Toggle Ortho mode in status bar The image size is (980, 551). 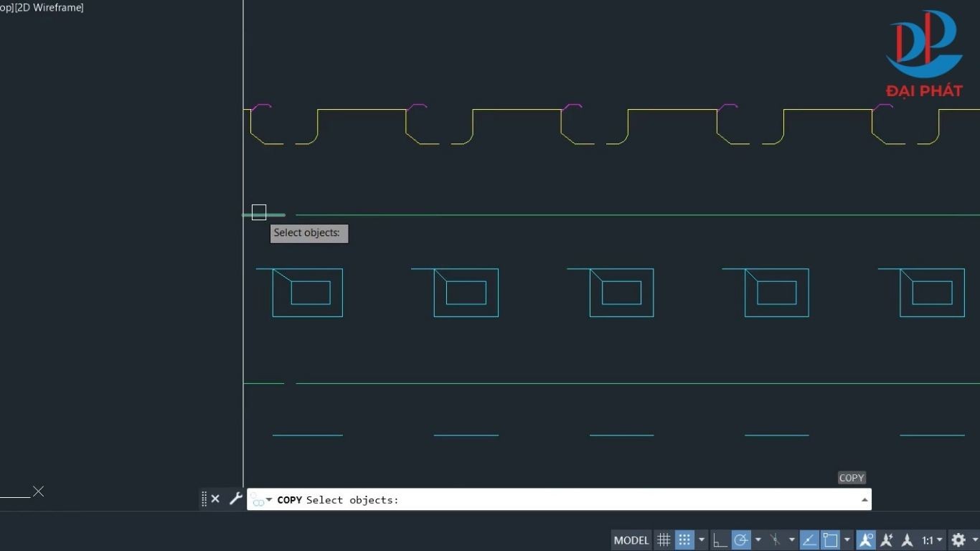point(720,540)
